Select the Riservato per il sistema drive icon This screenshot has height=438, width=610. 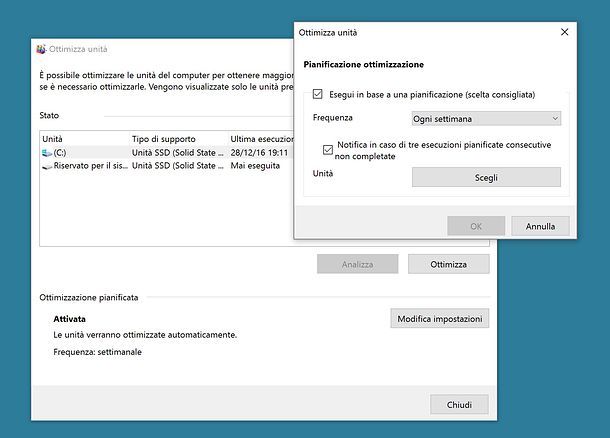(x=47, y=166)
